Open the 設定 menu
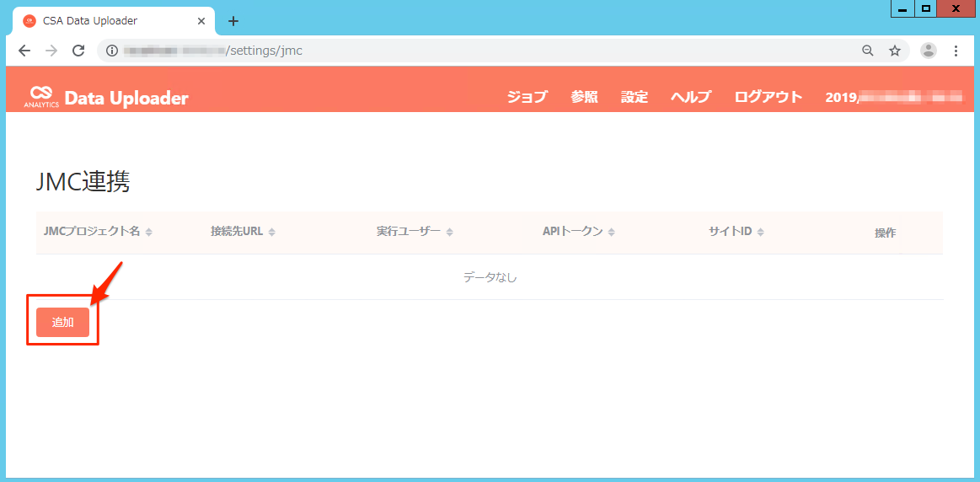The width and height of the screenshot is (980, 482). tap(635, 97)
